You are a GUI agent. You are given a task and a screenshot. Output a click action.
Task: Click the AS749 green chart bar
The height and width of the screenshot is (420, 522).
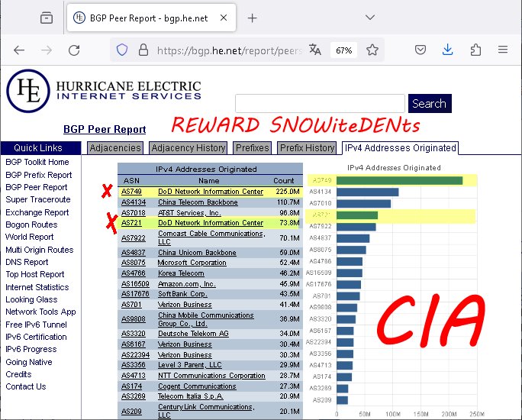point(399,180)
